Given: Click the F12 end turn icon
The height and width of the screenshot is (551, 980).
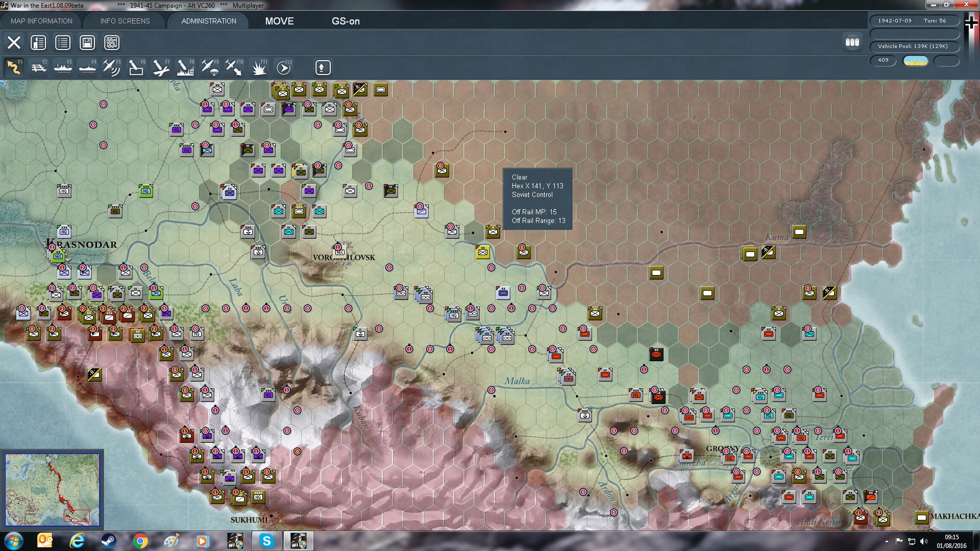Looking at the screenshot, I should [x=284, y=67].
